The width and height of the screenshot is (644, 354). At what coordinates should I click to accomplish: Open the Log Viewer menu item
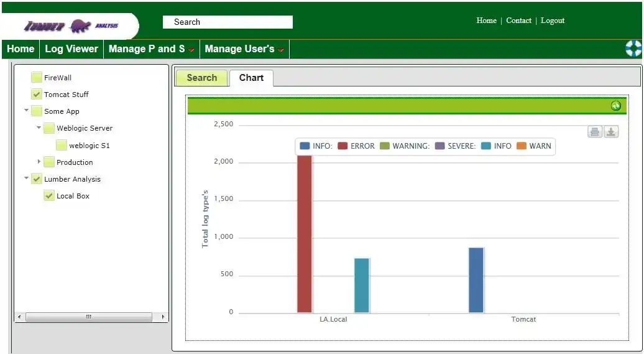click(x=71, y=49)
